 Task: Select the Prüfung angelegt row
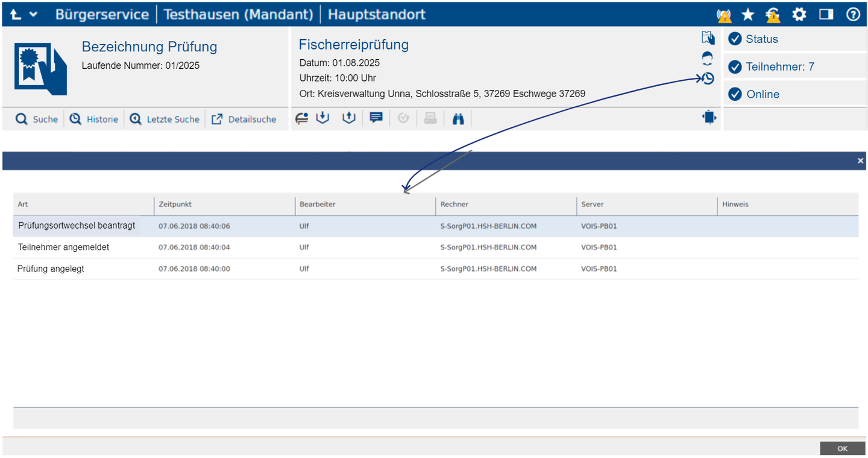coord(51,269)
